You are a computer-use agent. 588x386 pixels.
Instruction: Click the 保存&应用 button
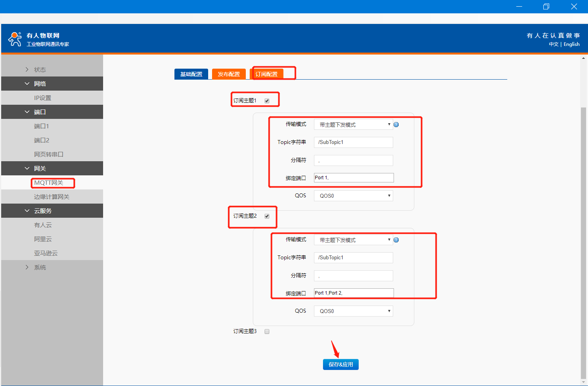click(x=341, y=364)
